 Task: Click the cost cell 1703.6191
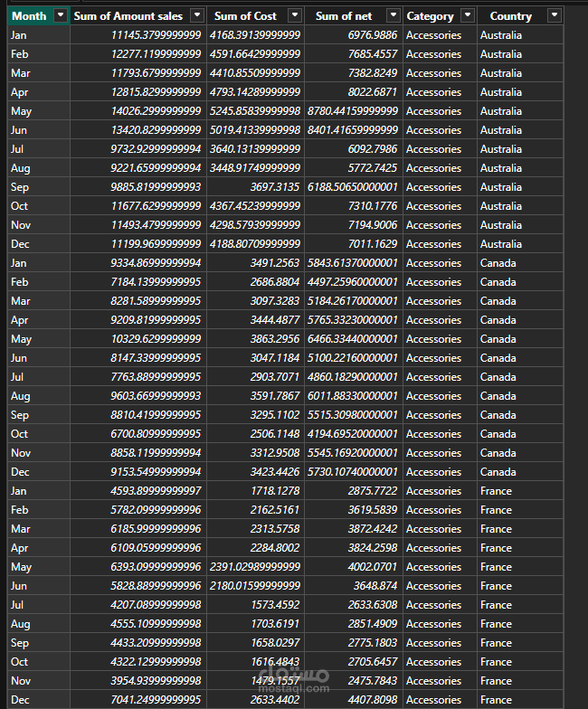[255, 624]
